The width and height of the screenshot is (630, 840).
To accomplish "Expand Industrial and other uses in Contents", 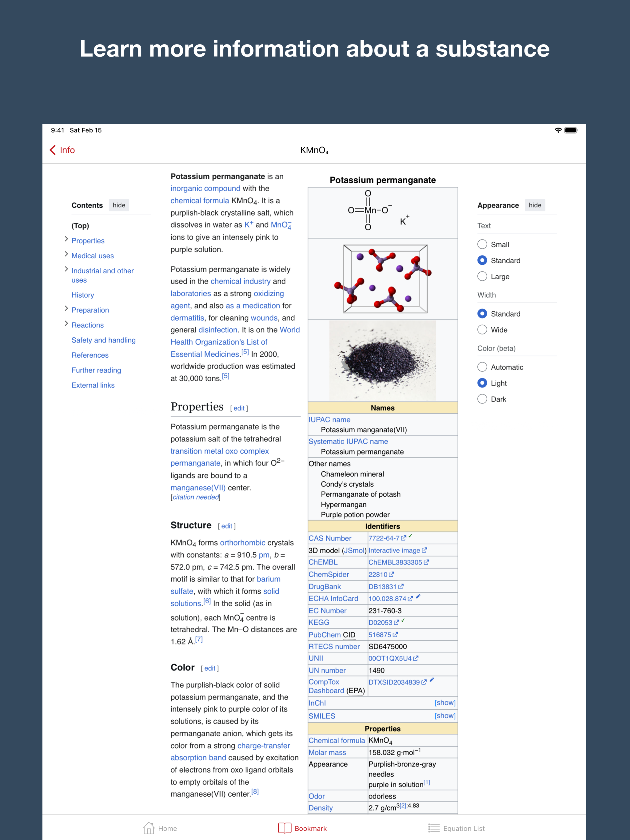I will (x=66, y=269).
